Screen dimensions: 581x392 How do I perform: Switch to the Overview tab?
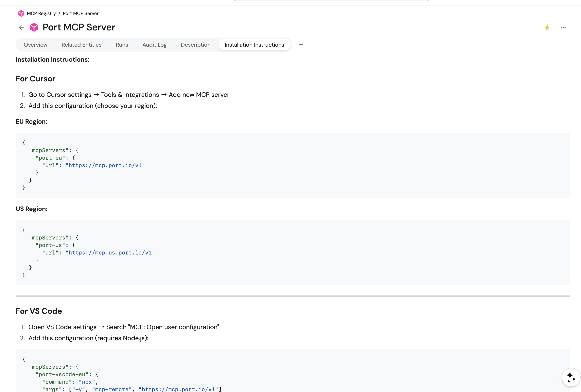tap(36, 45)
